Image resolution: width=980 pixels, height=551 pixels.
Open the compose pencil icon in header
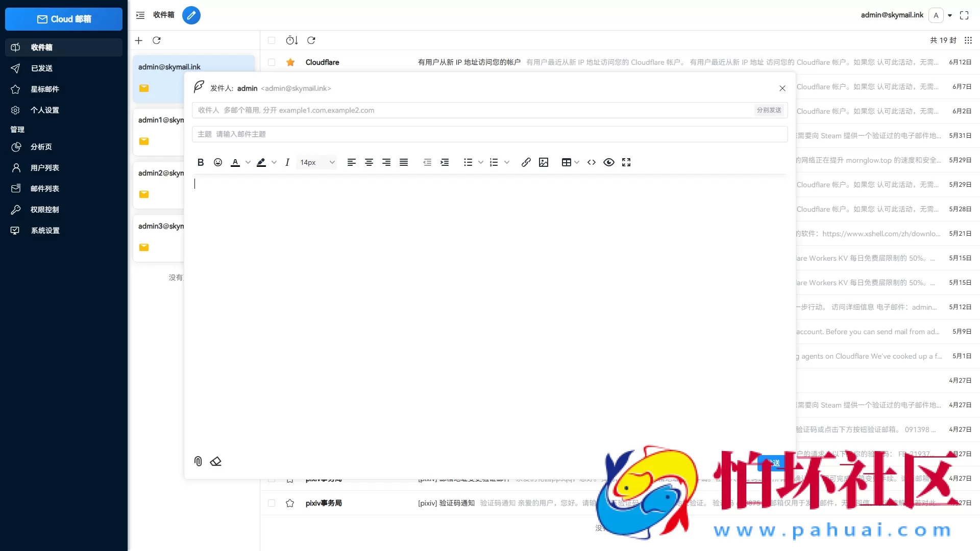tap(191, 15)
